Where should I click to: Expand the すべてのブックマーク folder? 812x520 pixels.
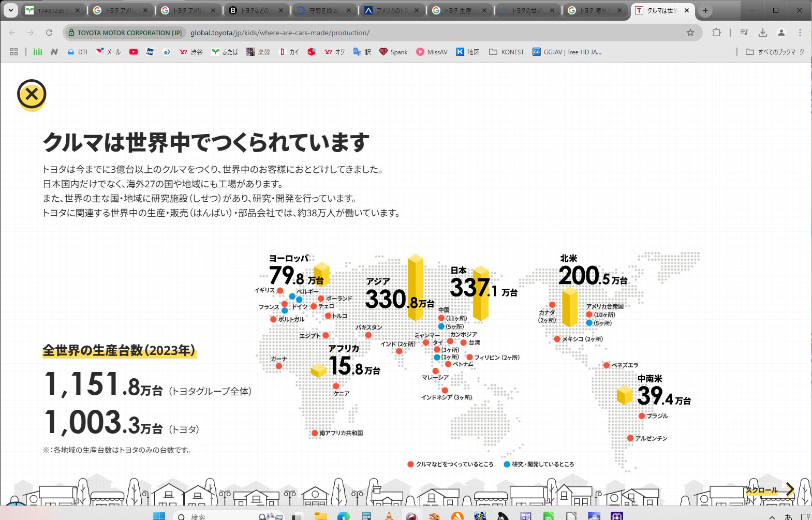tap(775, 52)
